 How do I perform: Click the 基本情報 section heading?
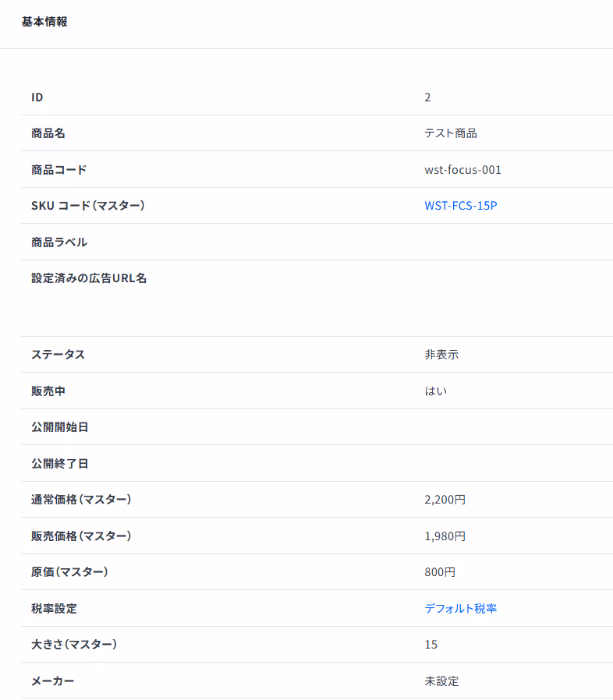click(44, 21)
